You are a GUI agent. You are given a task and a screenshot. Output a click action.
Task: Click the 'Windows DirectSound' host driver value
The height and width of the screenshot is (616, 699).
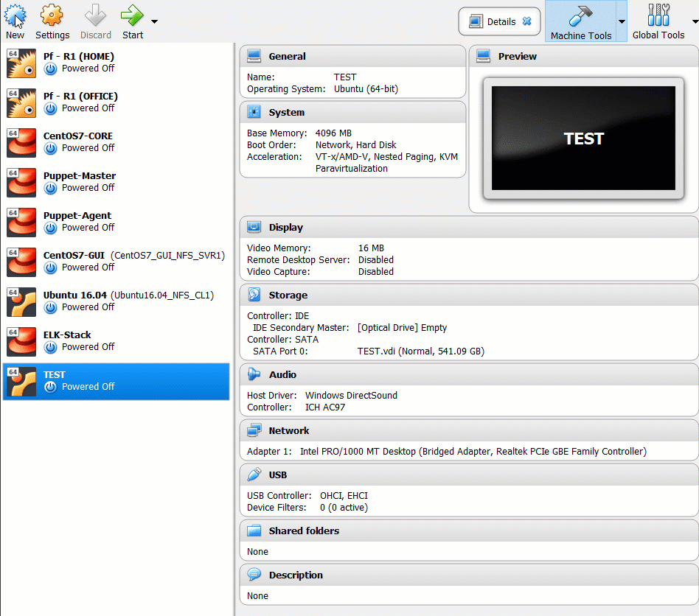coord(351,396)
